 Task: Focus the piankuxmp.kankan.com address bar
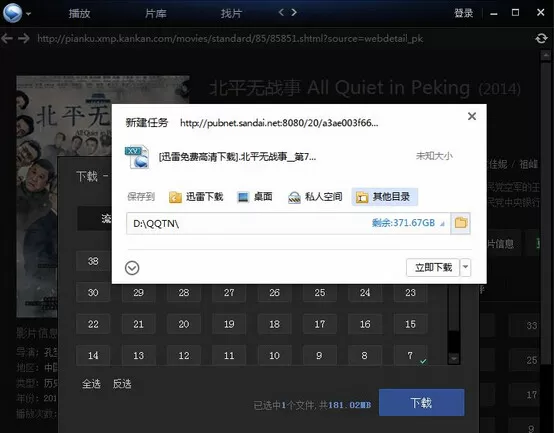(230, 38)
